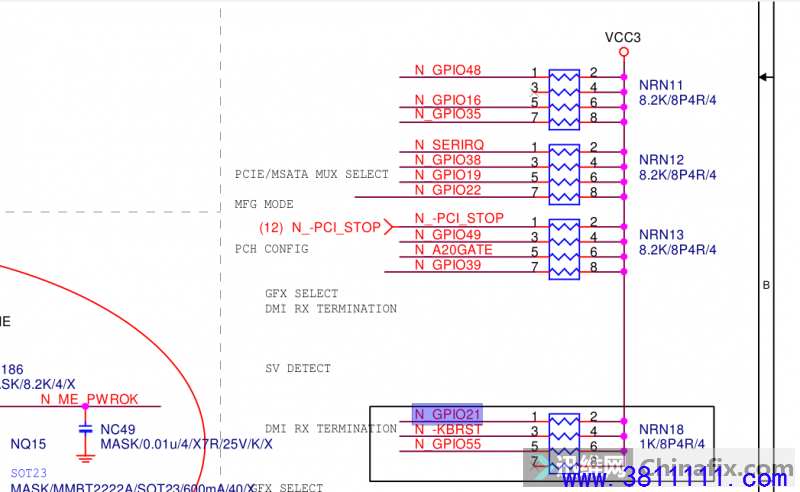Select the N_-KBRST net label
Screen dimensions: 800x492
click(447, 429)
